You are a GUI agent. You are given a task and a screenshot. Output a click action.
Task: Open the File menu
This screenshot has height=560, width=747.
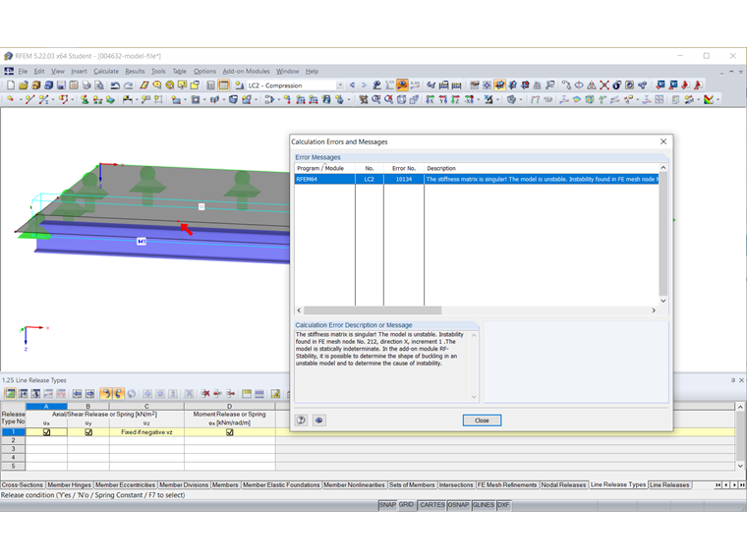pos(23,72)
